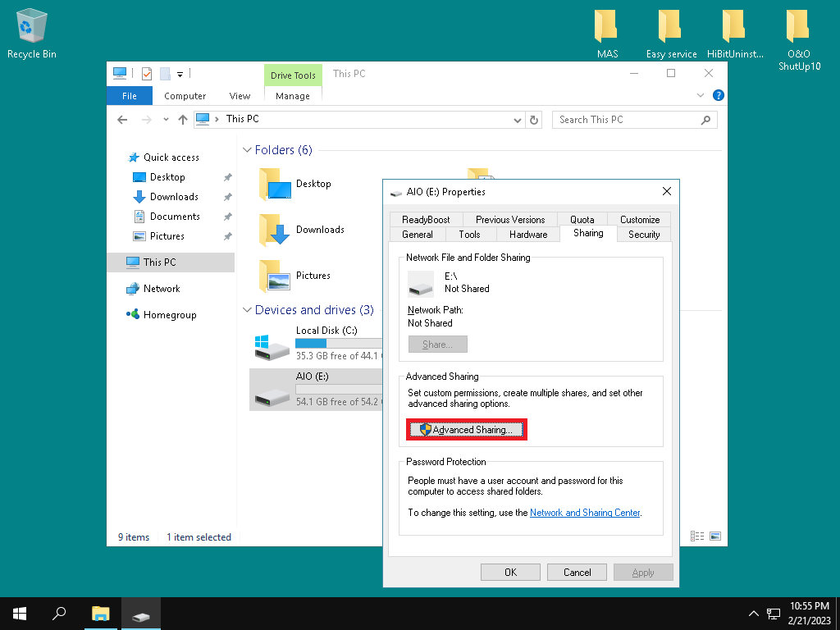This screenshot has height=630, width=840.
Task: Go up one level with up arrow
Action: point(183,120)
